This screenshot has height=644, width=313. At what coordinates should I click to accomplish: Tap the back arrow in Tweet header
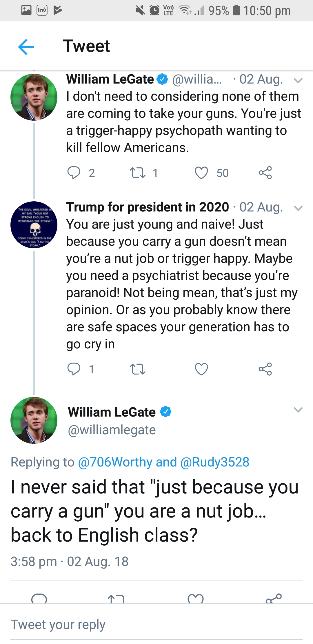pyautogui.click(x=26, y=47)
